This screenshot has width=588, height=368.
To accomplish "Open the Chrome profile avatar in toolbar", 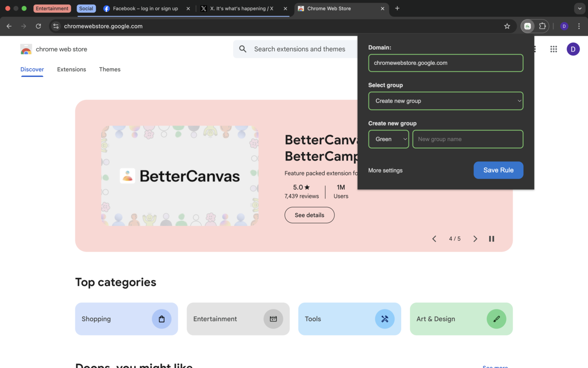I will point(564,26).
